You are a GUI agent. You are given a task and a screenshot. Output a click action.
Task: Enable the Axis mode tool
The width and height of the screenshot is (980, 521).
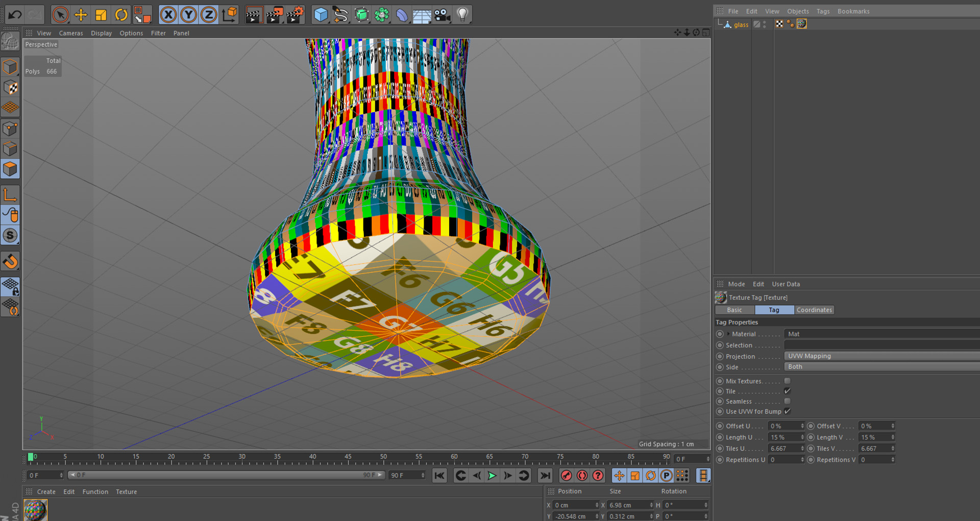pyautogui.click(x=10, y=194)
